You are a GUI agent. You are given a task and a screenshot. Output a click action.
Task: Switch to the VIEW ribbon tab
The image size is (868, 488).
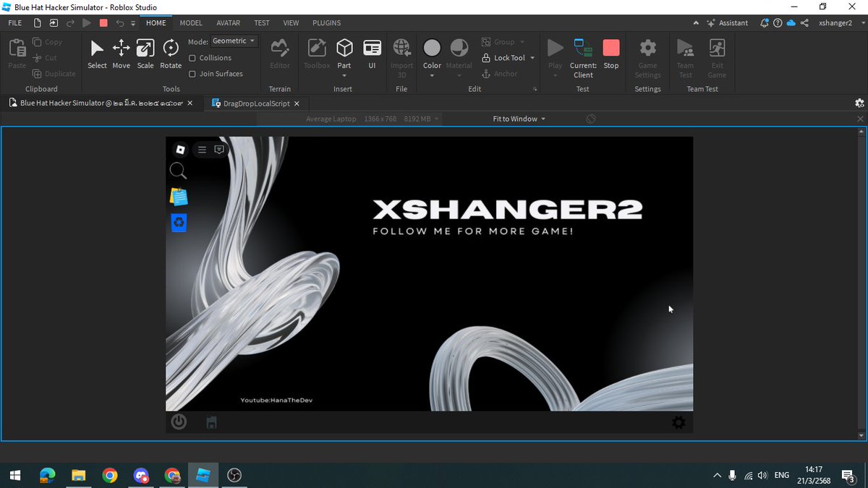click(291, 23)
